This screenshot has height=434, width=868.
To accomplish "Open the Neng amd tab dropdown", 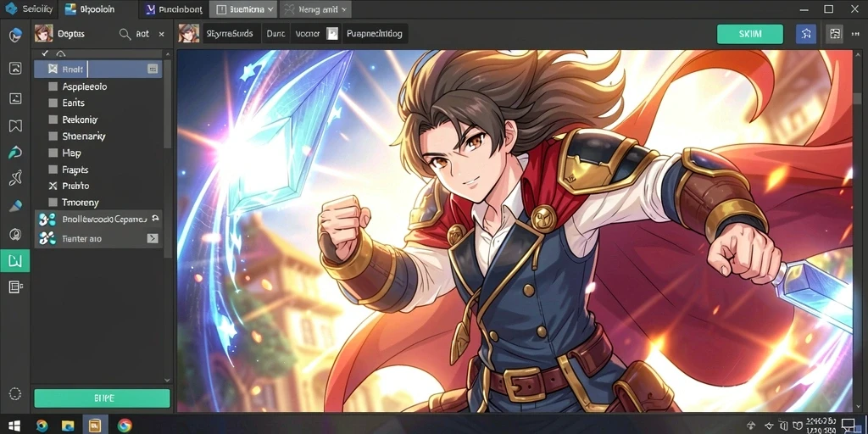I will coord(344,9).
